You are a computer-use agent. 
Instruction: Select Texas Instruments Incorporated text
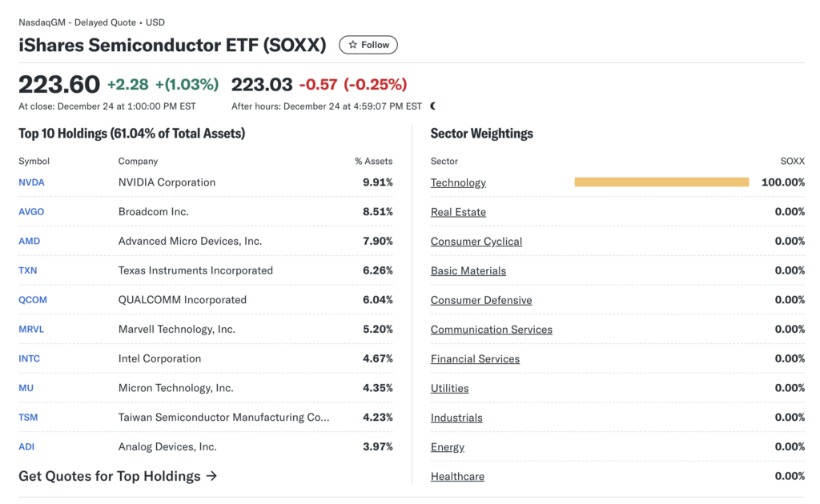point(195,270)
